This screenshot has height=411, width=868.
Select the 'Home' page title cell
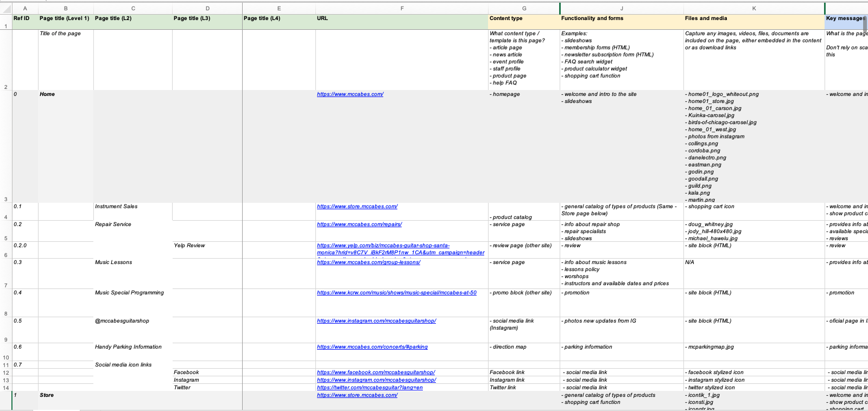pos(66,146)
